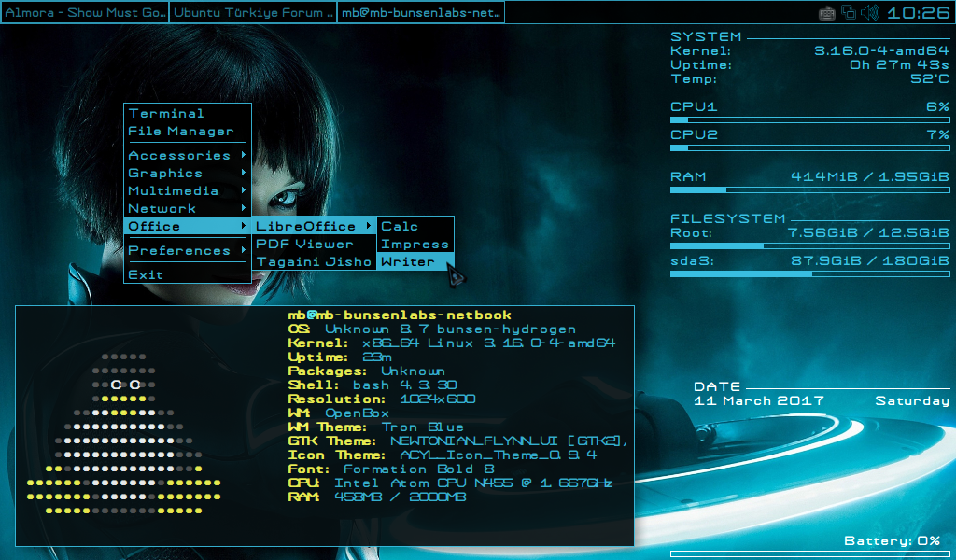
Task: Click the CPU1 usage bar
Action: [x=809, y=120]
